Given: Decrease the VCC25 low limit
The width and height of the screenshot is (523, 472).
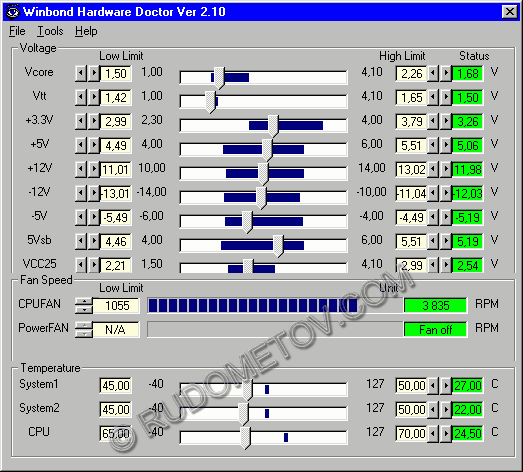Looking at the screenshot, I should point(81,265).
